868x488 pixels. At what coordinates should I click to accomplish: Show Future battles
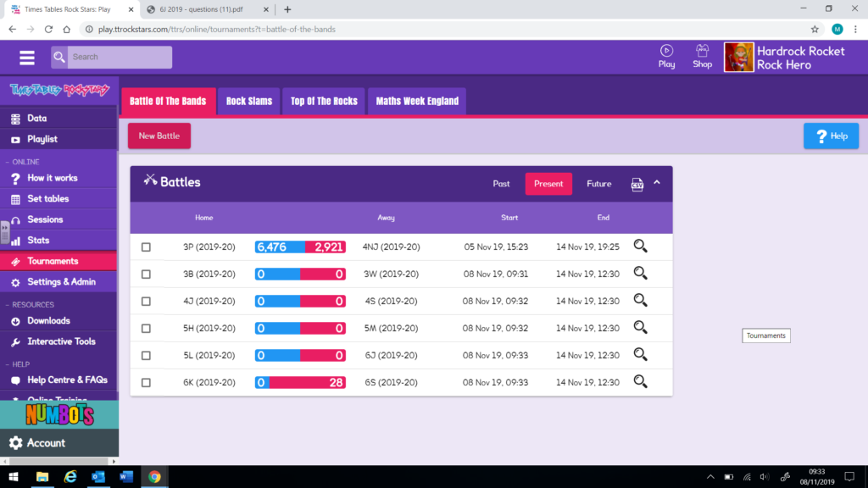pos(598,183)
